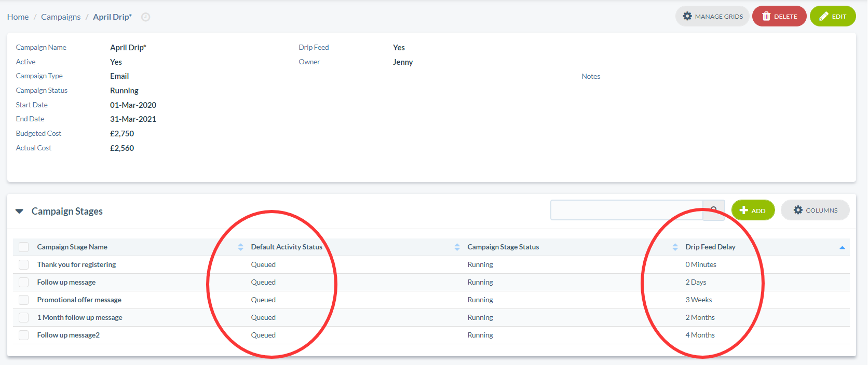The image size is (868, 365).
Task: Click Running status in Follow up message2 row
Action: 480,335
